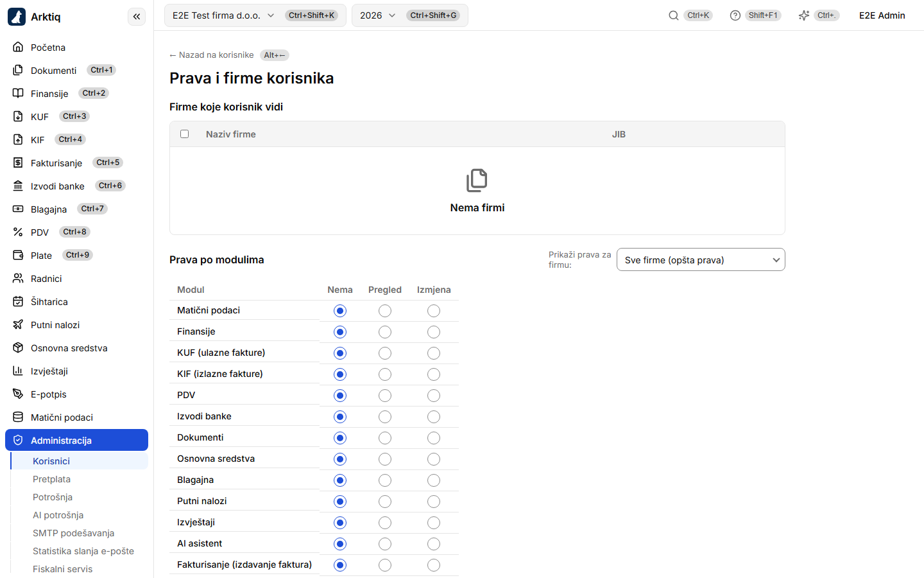The image size is (924, 578).
Task: Open Šihtarica calendar icon in sidebar
Action: (18, 301)
